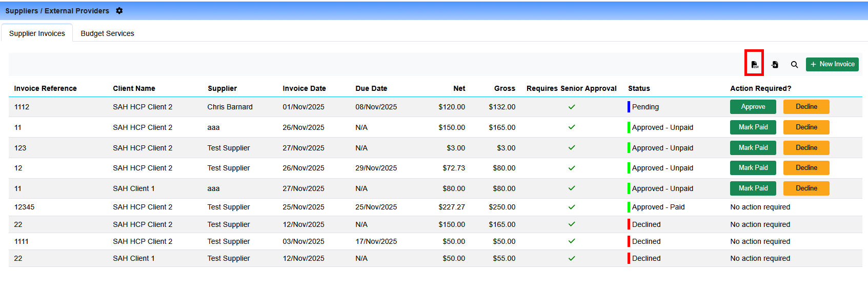The image size is (868, 306).
Task: Switch to the Budget Services tab
Action: click(x=107, y=33)
